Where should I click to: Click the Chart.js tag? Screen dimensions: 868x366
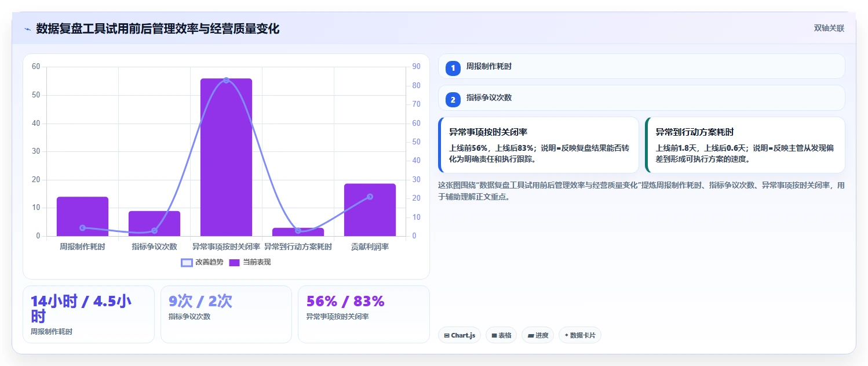(x=459, y=335)
